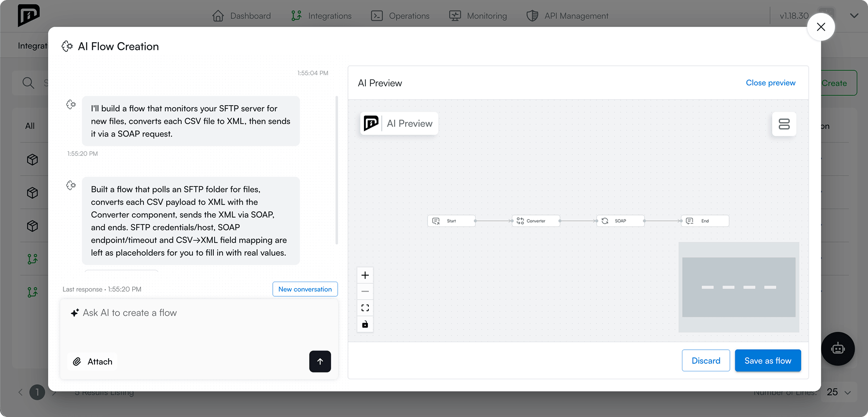Click the search magnifier icon
Viewport: 868px width, 417px height.
coord(28,83)
